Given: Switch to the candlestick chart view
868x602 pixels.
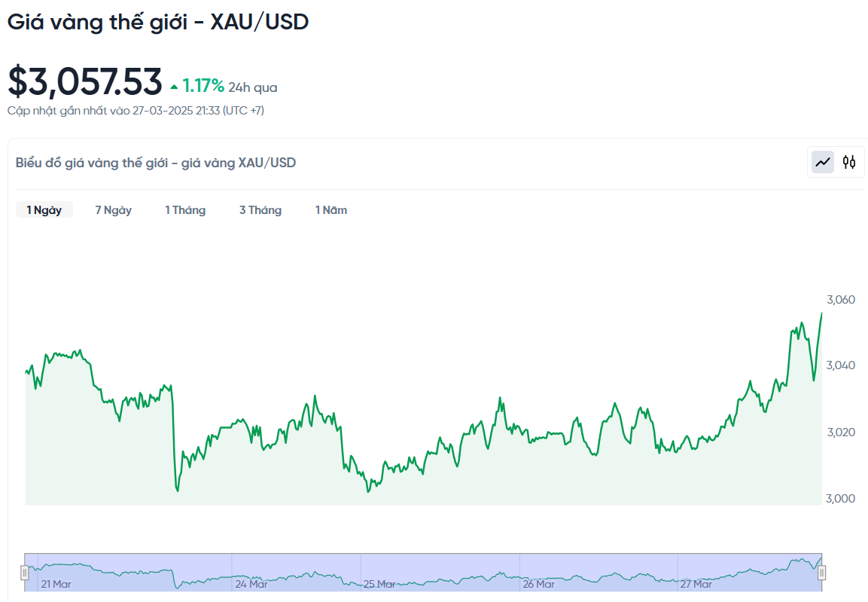Looking at the screenshot, I should (849, 162).
